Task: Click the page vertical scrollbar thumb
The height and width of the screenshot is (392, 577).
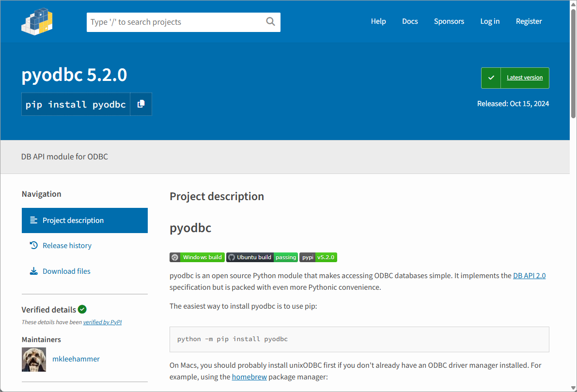Action: [573, 63]
